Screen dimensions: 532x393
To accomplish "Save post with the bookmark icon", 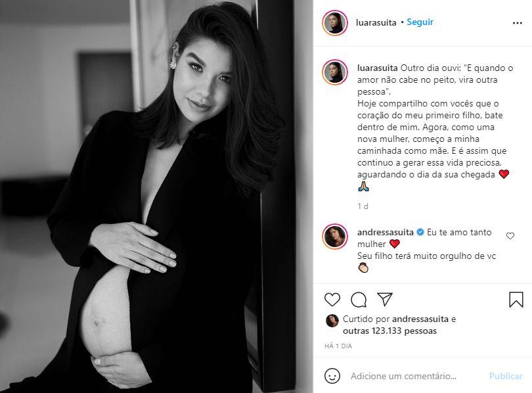I will coord(516,300).
